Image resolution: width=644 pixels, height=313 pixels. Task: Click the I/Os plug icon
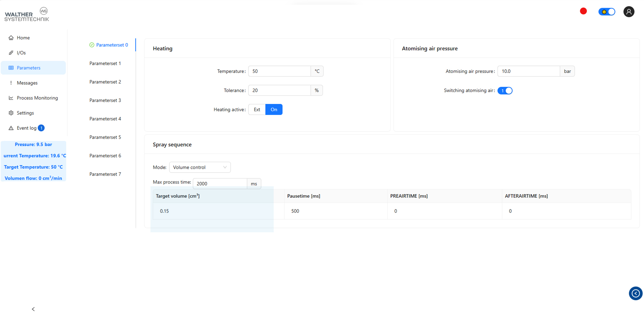click(x=11, y=53)
